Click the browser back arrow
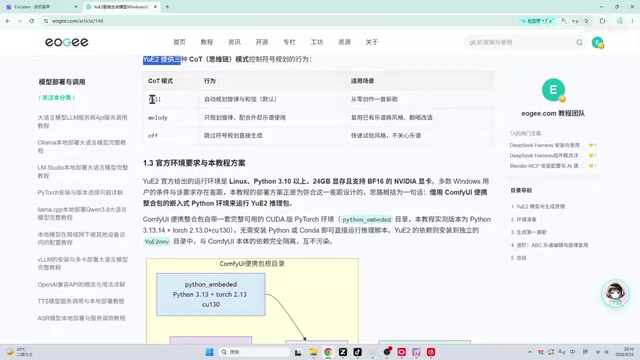The image size is (640, 360). point(8,21)
